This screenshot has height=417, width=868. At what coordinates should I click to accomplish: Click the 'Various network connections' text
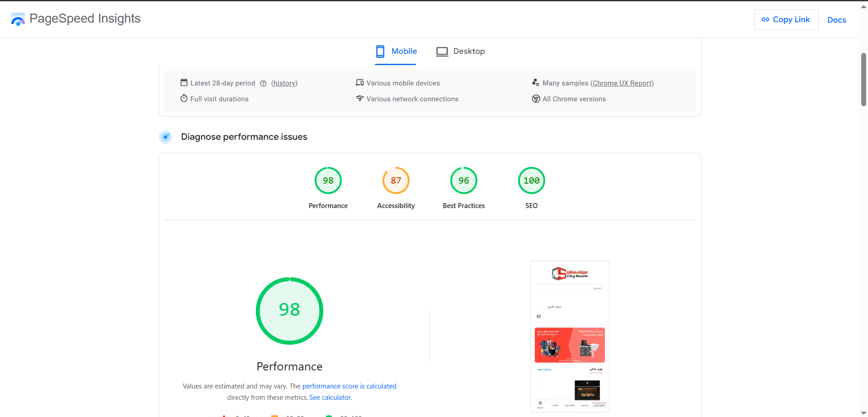412,99
